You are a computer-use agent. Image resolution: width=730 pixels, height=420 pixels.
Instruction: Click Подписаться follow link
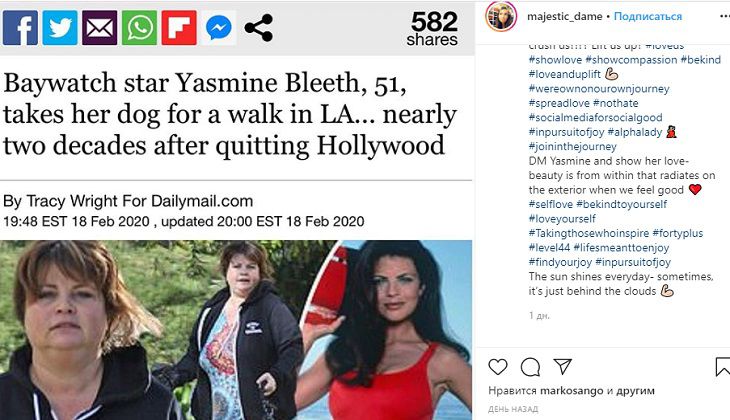(648, 16)
